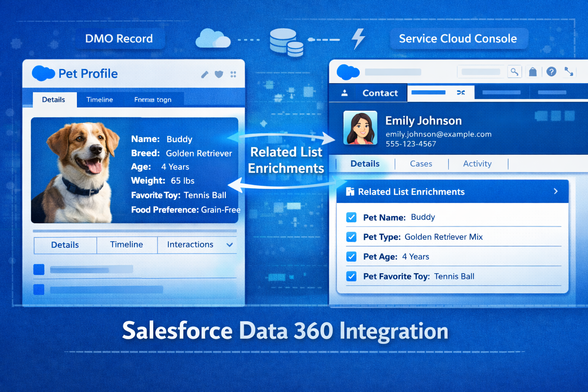
Task: Click the help question mark icon
Action: click(551, 72)
